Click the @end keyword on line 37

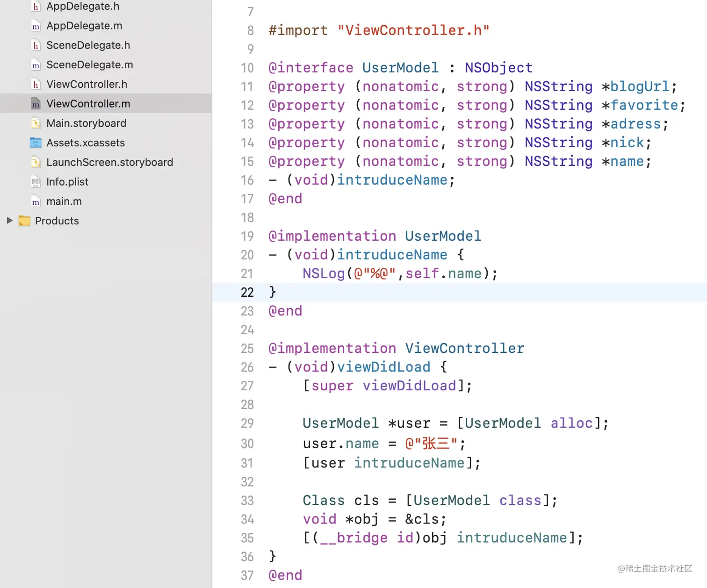(286, 575)
